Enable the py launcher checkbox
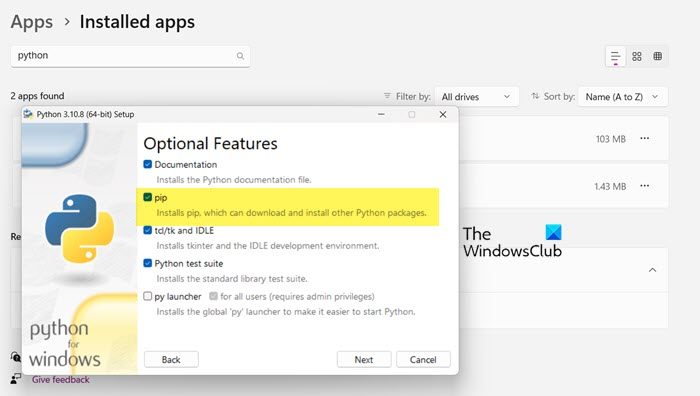The width and height of the screenshot is (700, 396). (148, 296)
